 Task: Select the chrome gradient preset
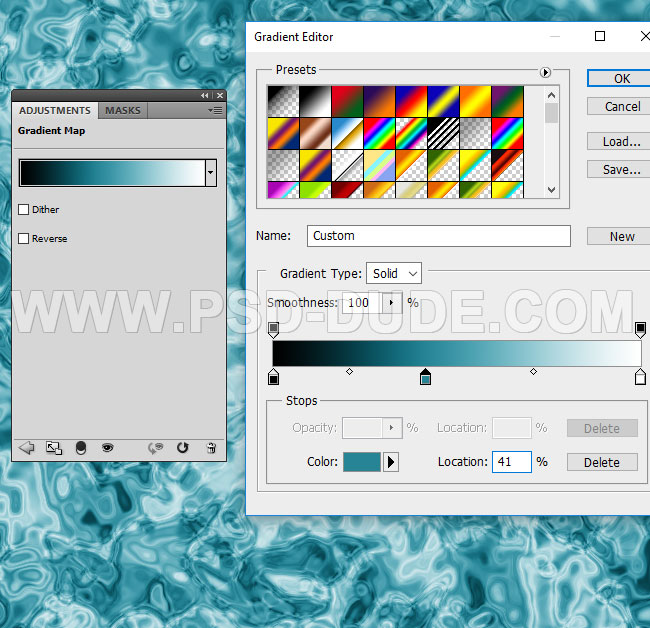347,133
